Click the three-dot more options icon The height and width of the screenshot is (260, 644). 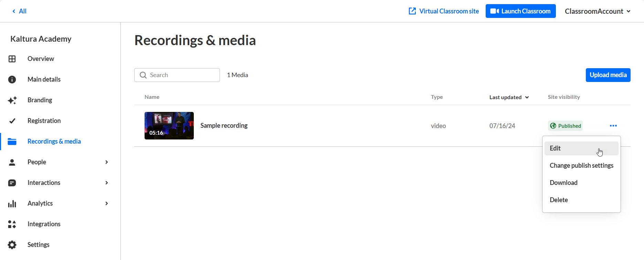(x=613, y=126)
